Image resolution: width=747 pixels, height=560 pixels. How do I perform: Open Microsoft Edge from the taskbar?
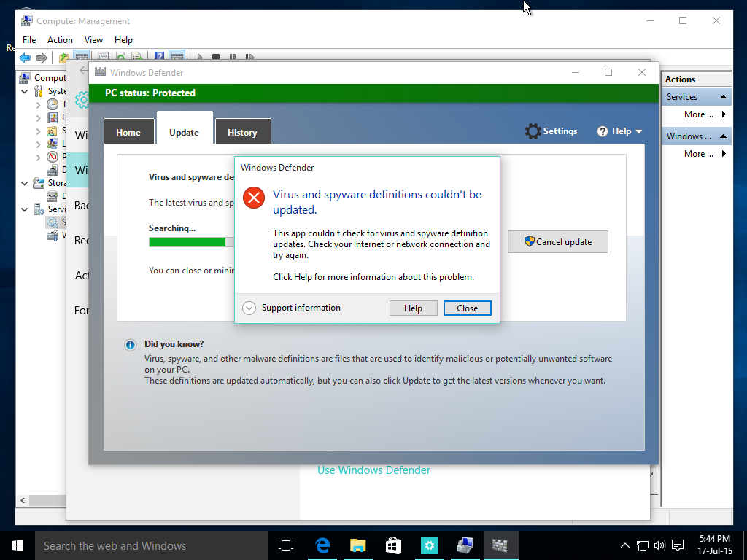tap(322, 545)
